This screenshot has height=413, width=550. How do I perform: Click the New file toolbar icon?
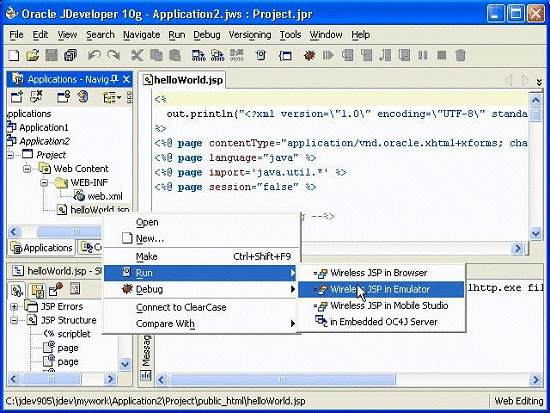pyautogui.click(x=14, y=55)
